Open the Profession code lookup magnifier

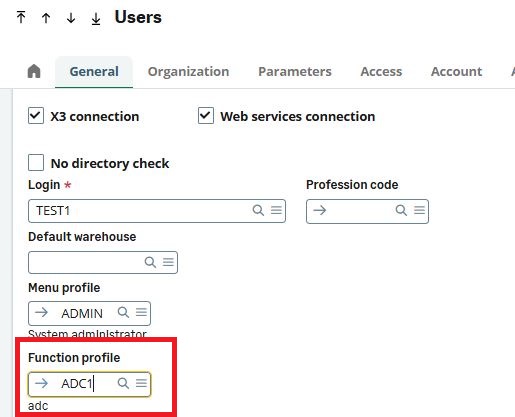(401, 210)
